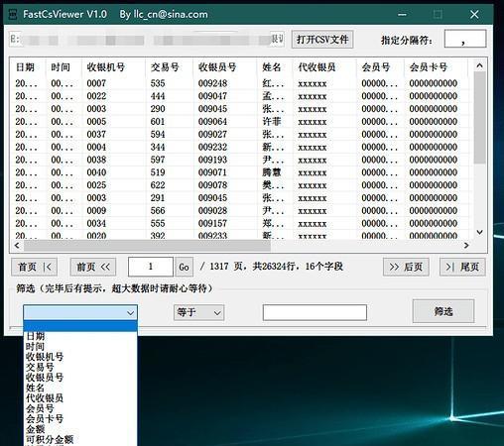Viewport: 504px width, 446px height.
Task: Select cell 009071 in 收银员号 column
Action: (212, 172)
